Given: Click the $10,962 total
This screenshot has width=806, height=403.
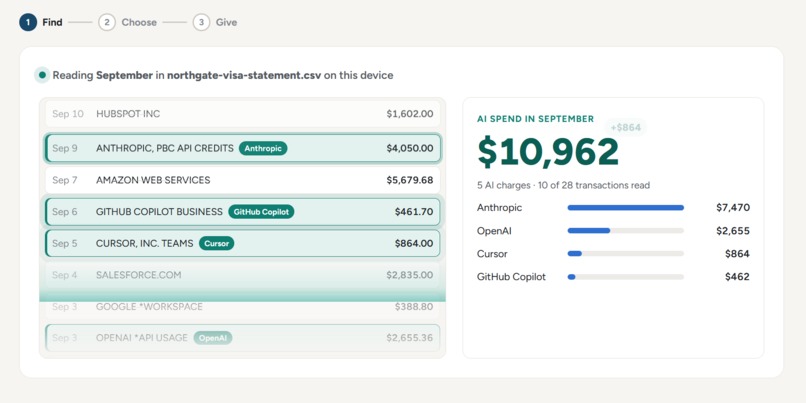Looking at the screenshot, I should 548,152.
